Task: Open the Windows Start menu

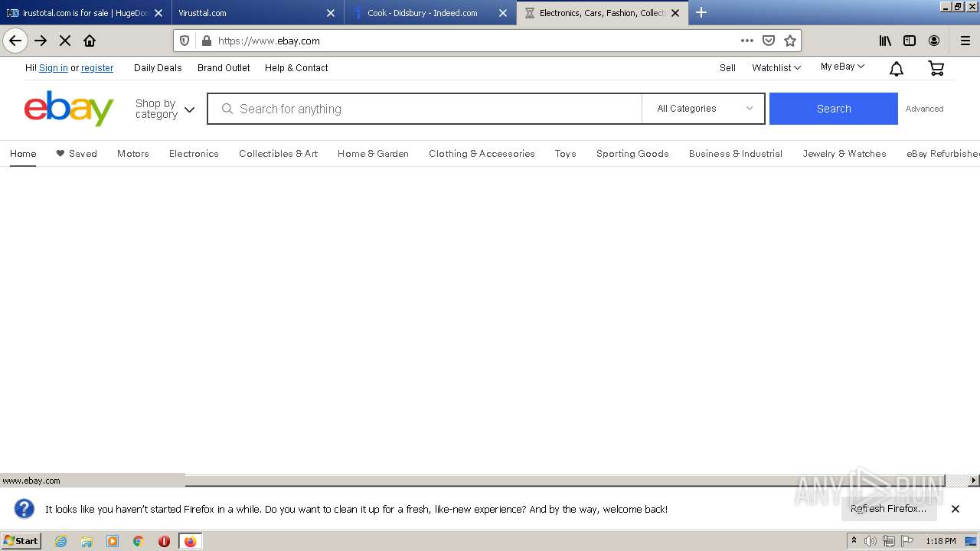Action: [x=21, y=541]
